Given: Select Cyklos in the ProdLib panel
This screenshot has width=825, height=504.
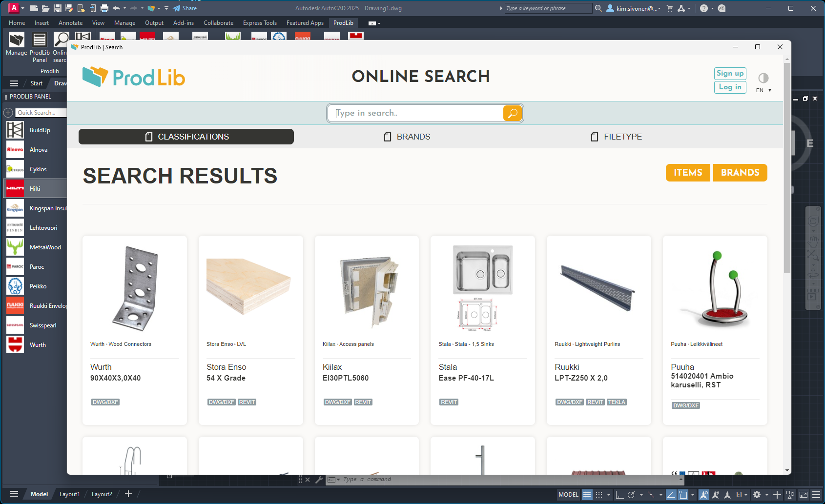Looking at the screenshot, I should click(35, 169).
